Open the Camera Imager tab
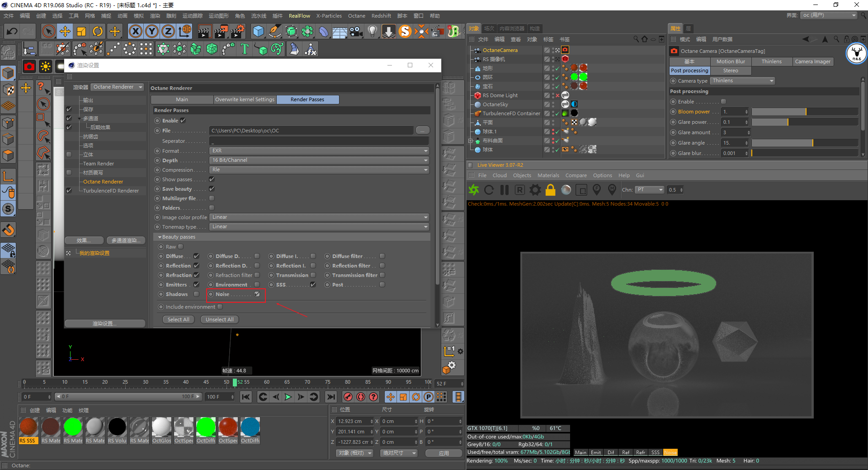868x470 pixels. pos(813,61)
